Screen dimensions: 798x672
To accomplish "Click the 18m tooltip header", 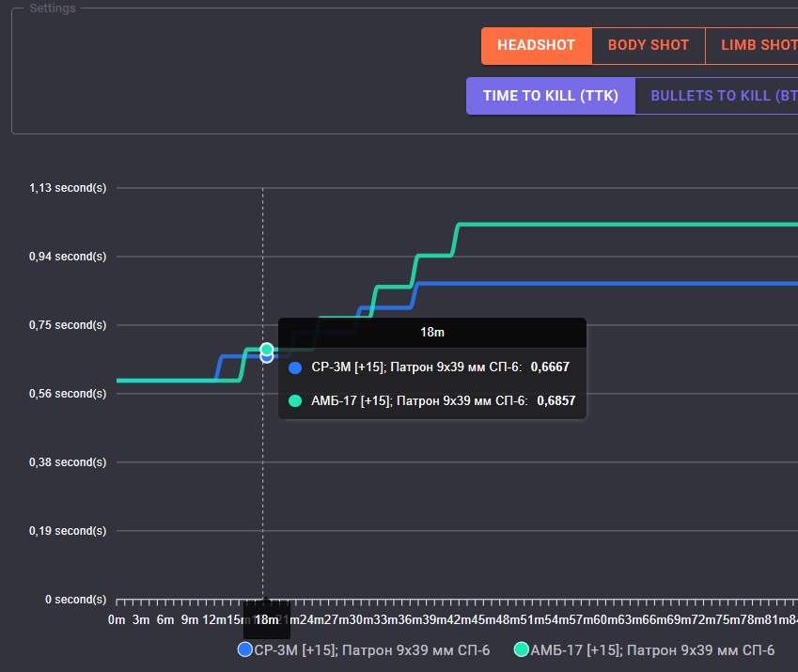I will pyautogui.click(x=432, y=333).
